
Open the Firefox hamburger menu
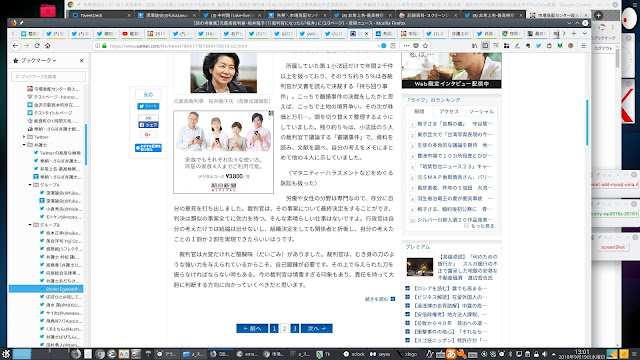pos(584,46)
